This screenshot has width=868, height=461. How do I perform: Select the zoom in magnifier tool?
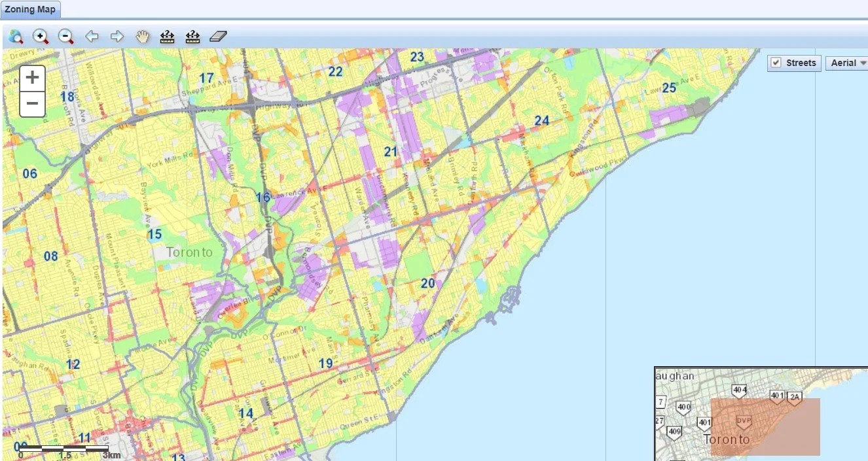pos(41,37)
